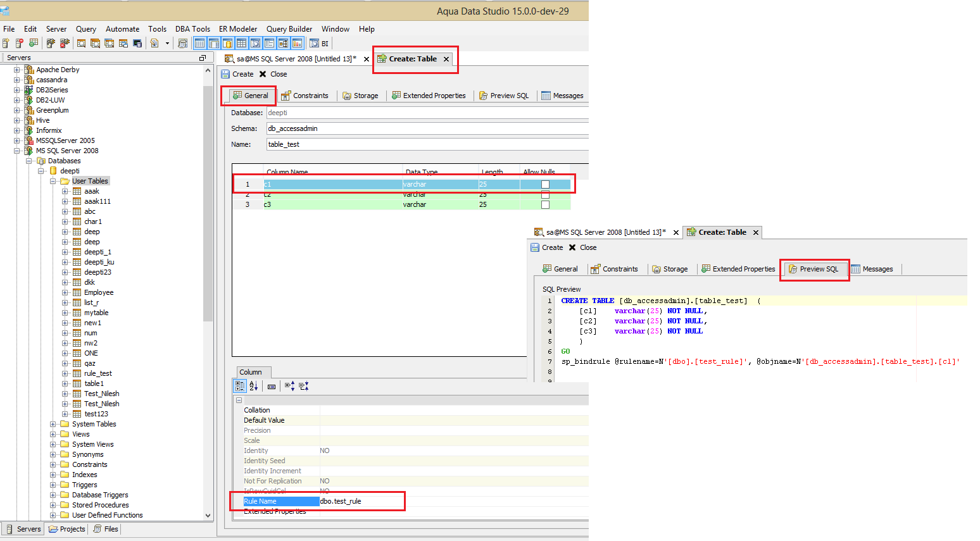
Task: Select the Greenplum server in tree
Action: coord(52,110)
